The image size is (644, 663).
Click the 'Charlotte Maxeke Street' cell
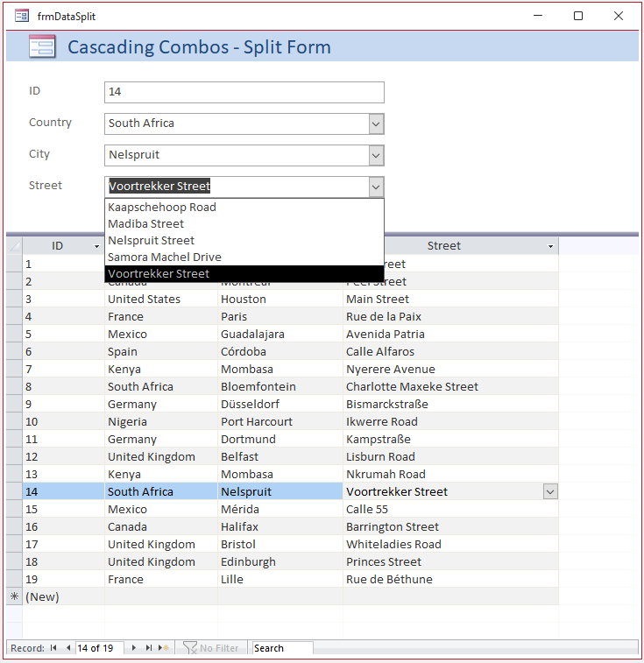[450, 387]
